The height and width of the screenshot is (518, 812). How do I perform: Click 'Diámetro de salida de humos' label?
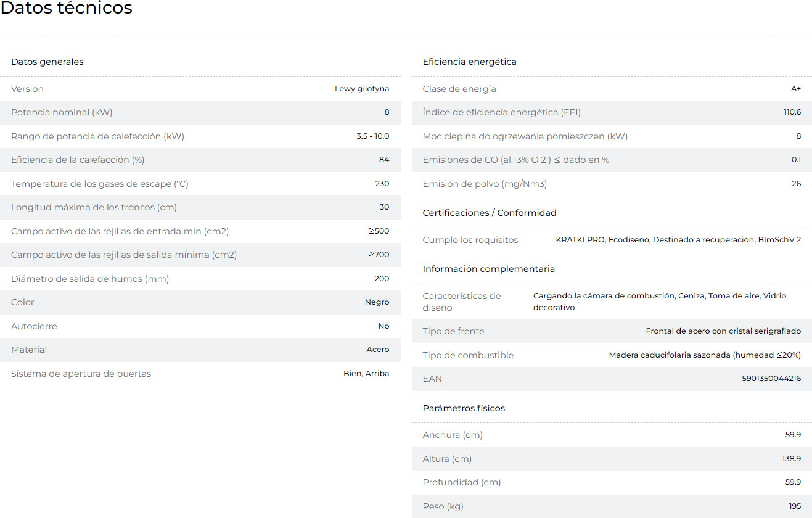[x=90, y=279]
